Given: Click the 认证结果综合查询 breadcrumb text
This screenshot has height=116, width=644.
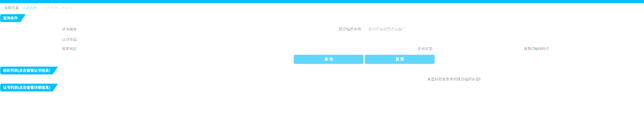Looking at the screenshot, I should (x=58, y=8).
